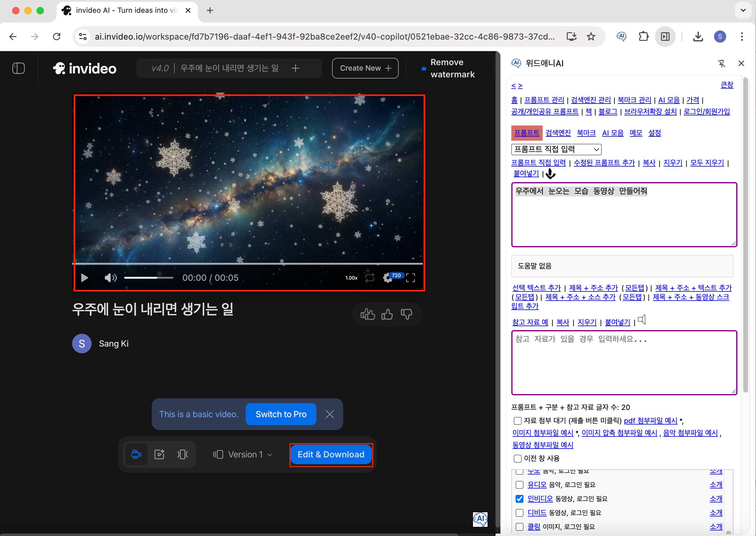
Task: Toggle the video loop icon
Action: (x=369, y=277)
